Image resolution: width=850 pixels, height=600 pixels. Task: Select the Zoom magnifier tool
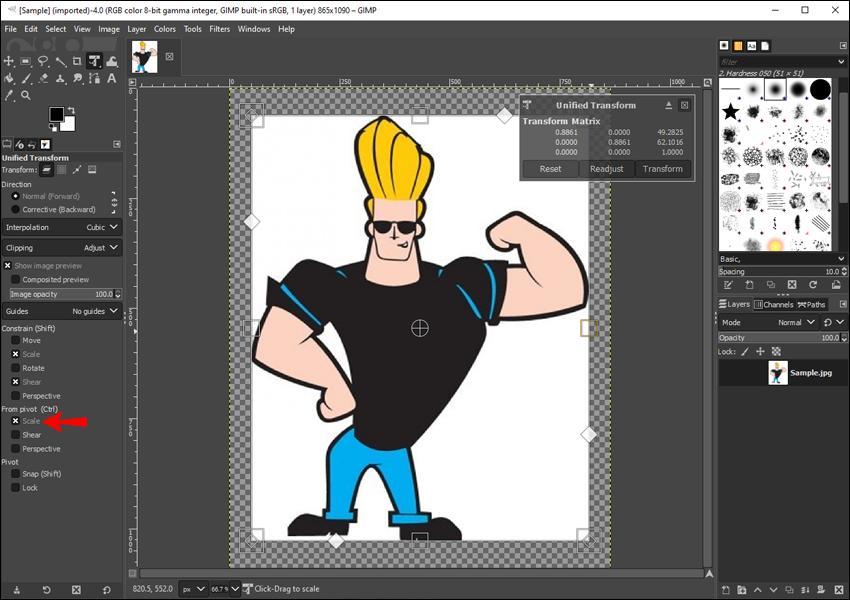pos(25,95)
